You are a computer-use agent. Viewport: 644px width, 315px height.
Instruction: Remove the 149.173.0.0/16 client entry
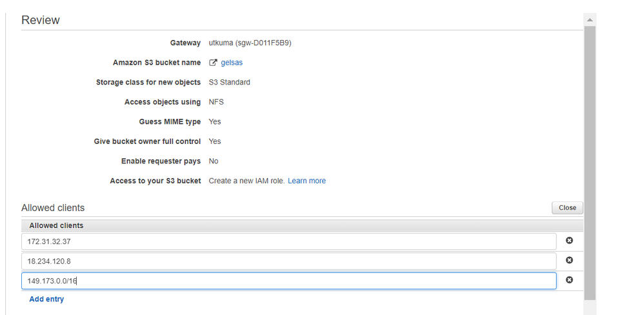[x=569, y=280]
